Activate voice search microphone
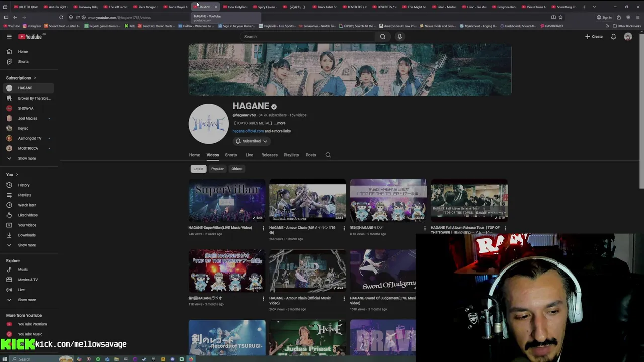Image resolution: width=644 pixels, height=362 pixels. 400,36
